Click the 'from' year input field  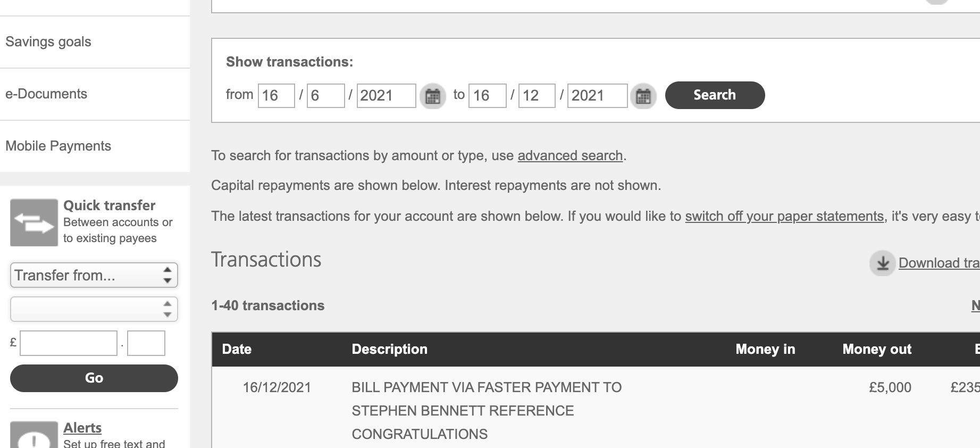point(386,96)
